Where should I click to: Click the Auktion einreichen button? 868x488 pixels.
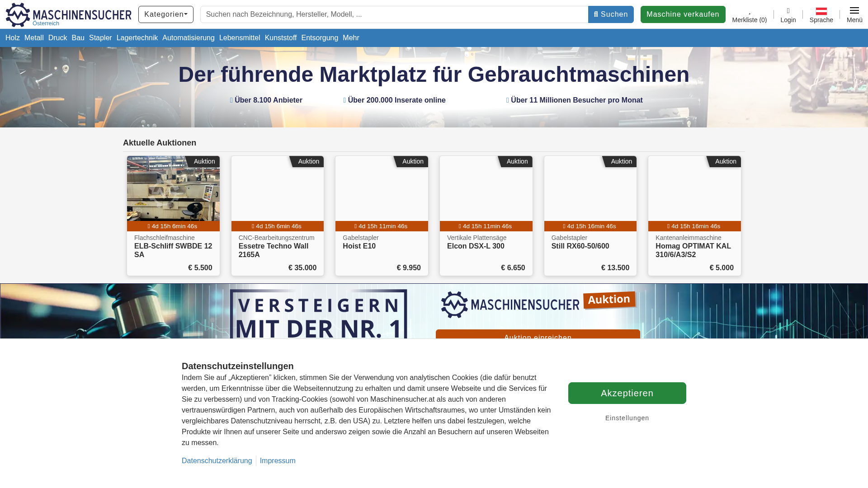tap(538, 334)
